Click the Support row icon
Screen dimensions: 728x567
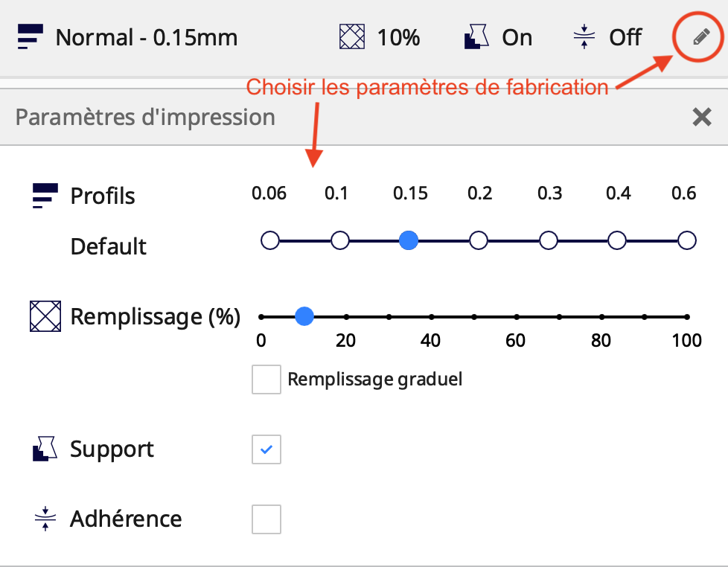45,449
